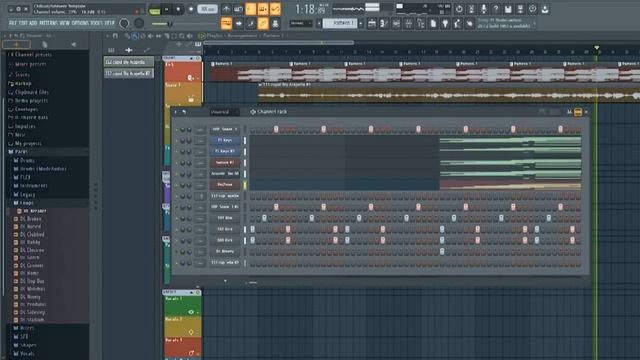Click the undo arrow in Channel rack header
640x360 pixels.
click(184, 112)
